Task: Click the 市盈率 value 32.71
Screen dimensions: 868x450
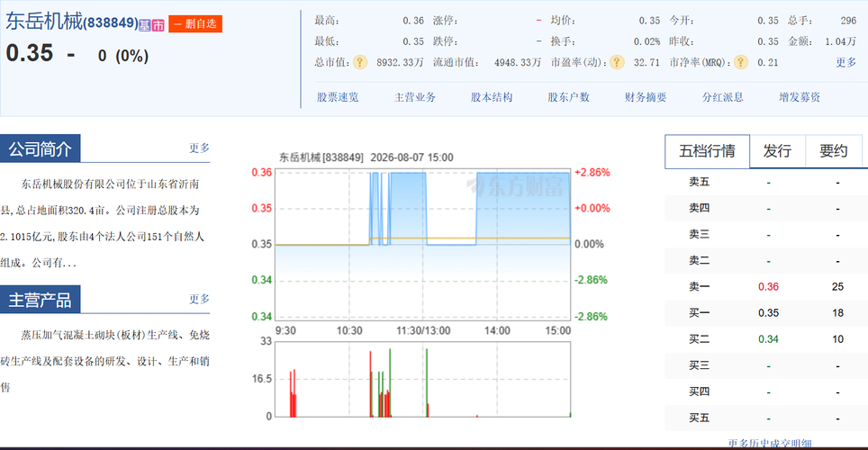Action: (646, 62)
